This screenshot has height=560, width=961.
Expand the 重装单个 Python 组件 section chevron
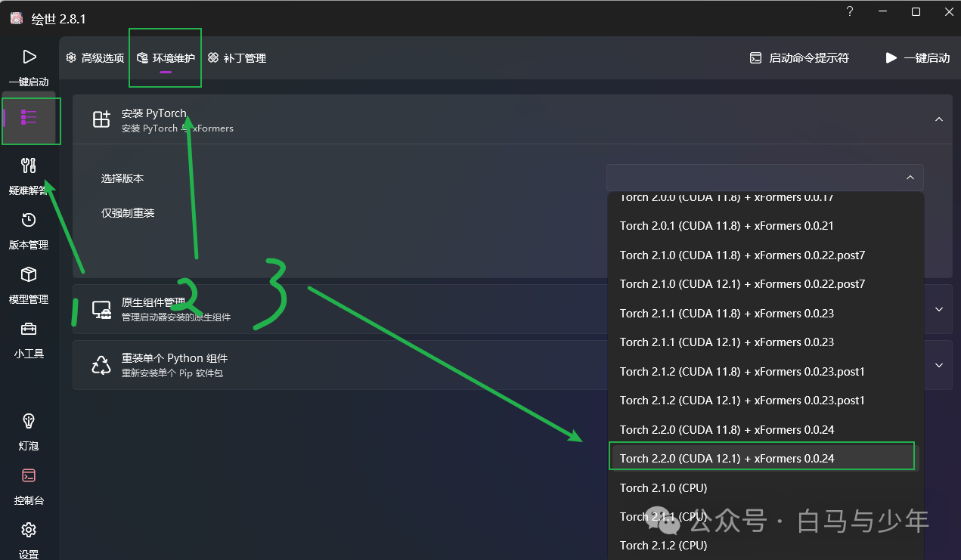(938, 365)
